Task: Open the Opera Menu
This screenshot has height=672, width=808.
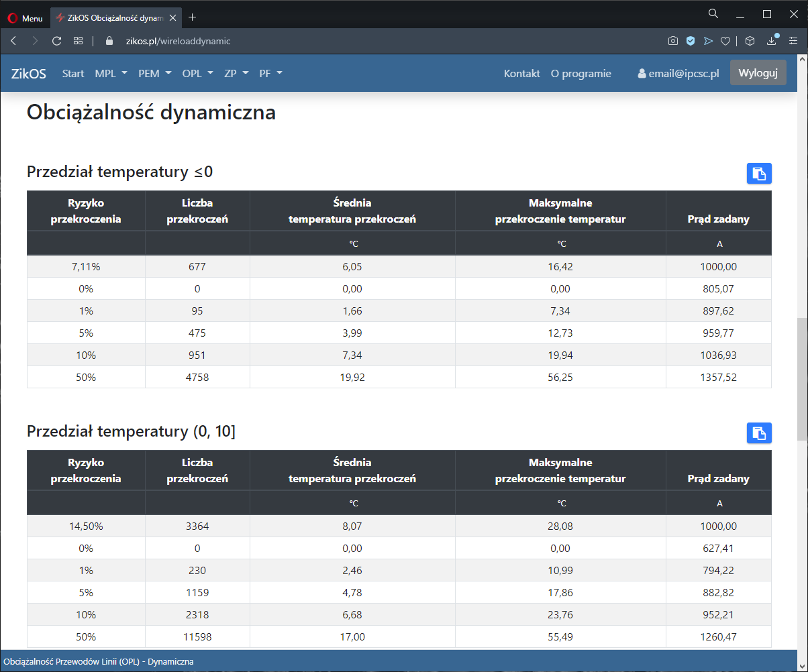Action: 25,18
